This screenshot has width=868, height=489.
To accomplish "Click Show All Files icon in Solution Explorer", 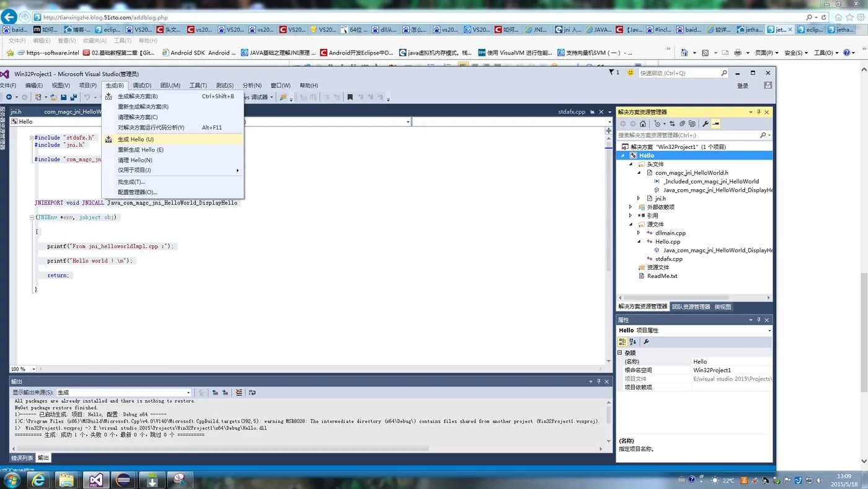I will (x=692, y=123).
